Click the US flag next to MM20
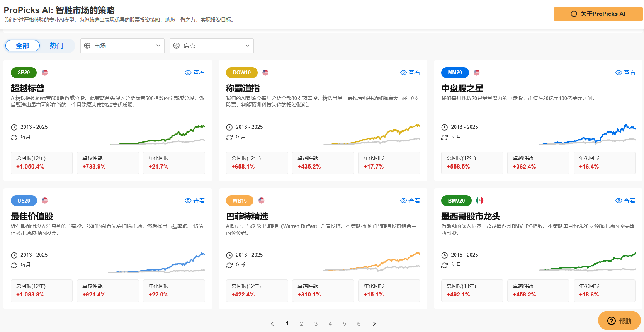 coord(477,72)
